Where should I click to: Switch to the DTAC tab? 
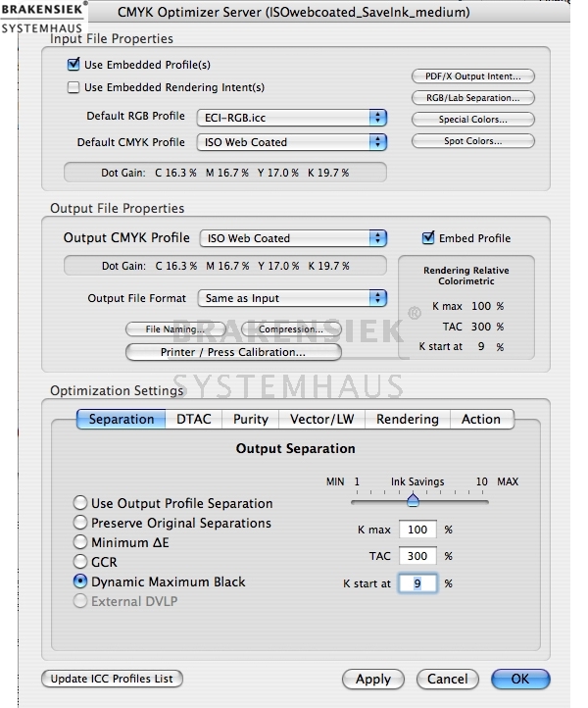click(194, 419)
